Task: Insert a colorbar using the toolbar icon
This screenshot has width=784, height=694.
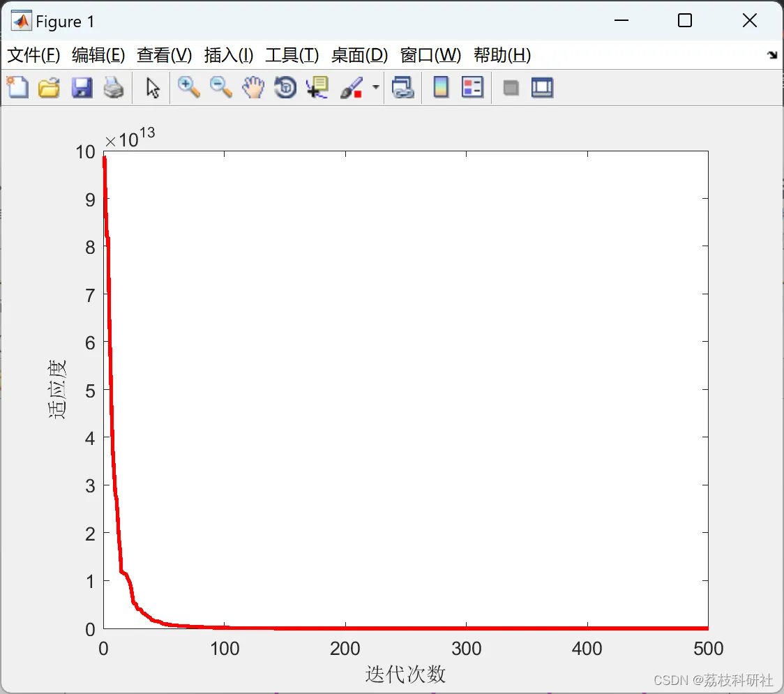Action: pyautogui.click(x=441, y=87)
